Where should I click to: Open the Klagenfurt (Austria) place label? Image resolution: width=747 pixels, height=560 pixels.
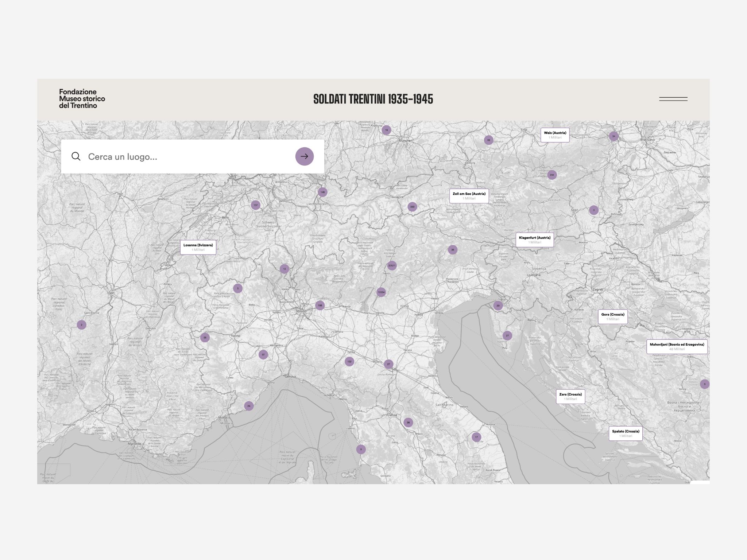(x=535, y=240)
